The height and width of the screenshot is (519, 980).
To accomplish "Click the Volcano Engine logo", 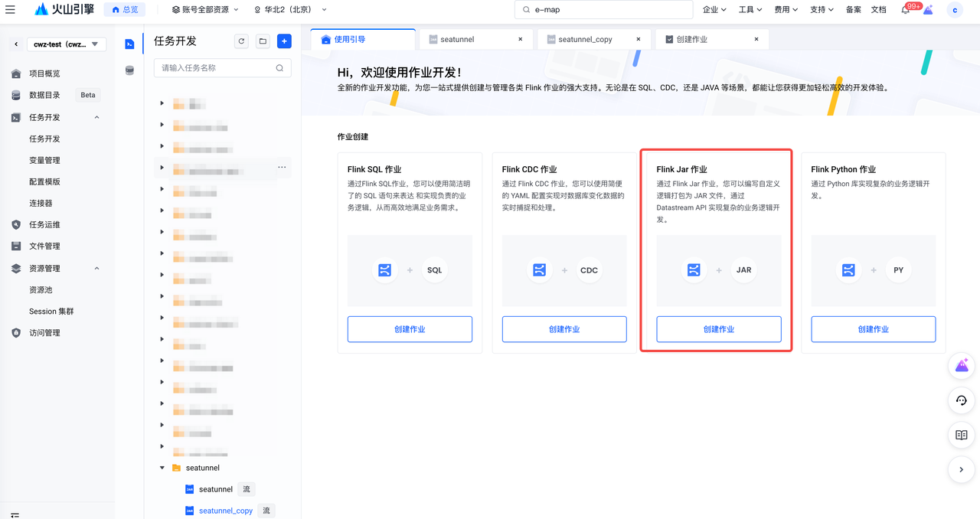I will [64, 10].
